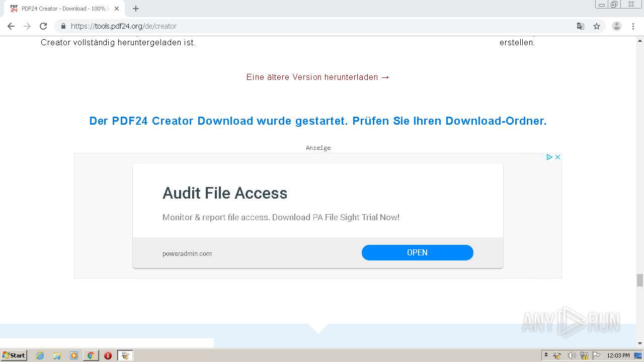Switch to Chrome in the taskbar
644x362 pixels.
pos(91,355)
